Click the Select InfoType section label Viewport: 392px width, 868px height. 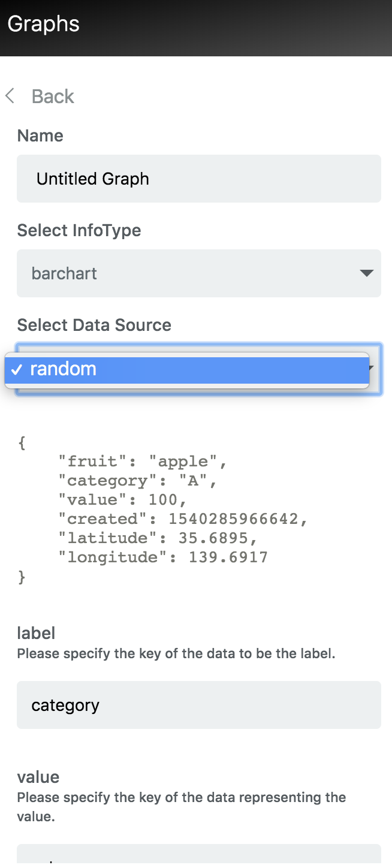pyautogui.click(x=79, y=230)
